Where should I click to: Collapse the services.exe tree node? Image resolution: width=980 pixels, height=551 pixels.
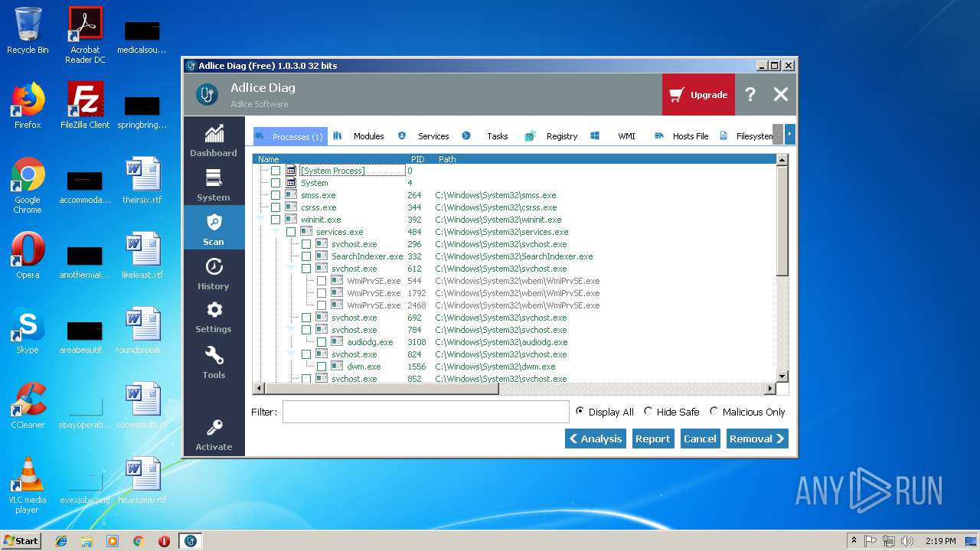[x=276, y=232]
